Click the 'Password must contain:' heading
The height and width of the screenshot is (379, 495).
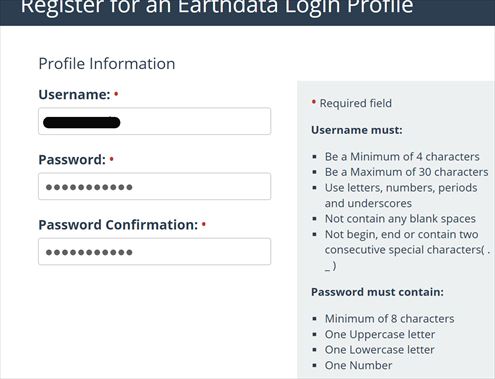pyautogui.click(x=377, y=292)
